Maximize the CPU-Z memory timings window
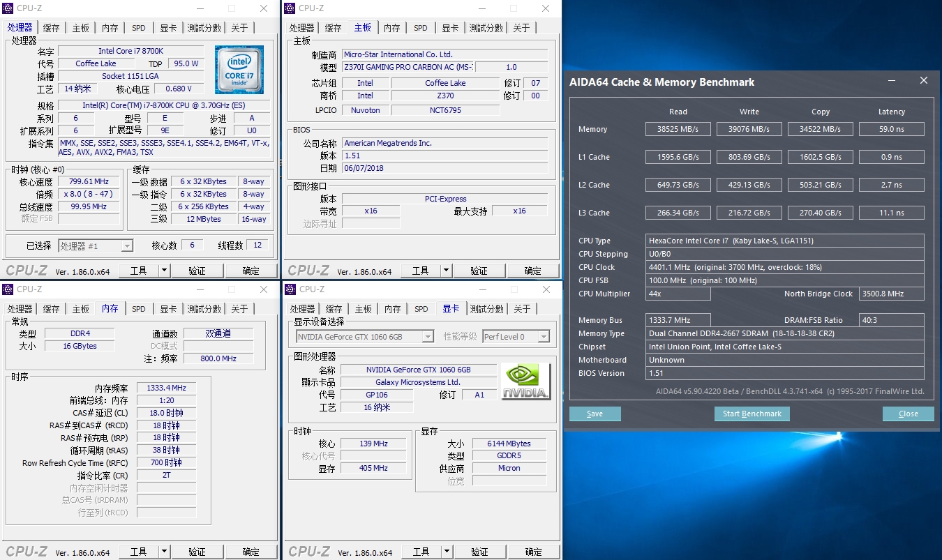Image resolution: width=942 pixels, height=560 pixels. coord(232,289)
